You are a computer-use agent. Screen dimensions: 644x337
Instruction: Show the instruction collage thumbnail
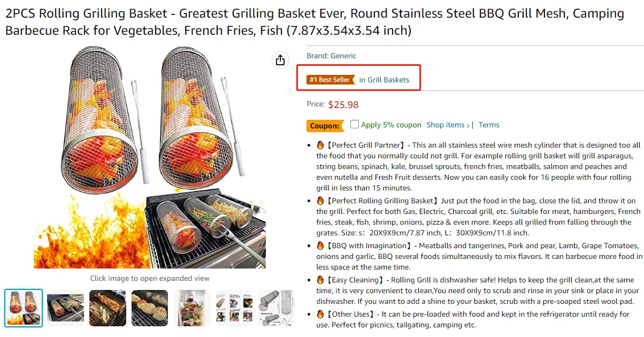pos(234,308)
